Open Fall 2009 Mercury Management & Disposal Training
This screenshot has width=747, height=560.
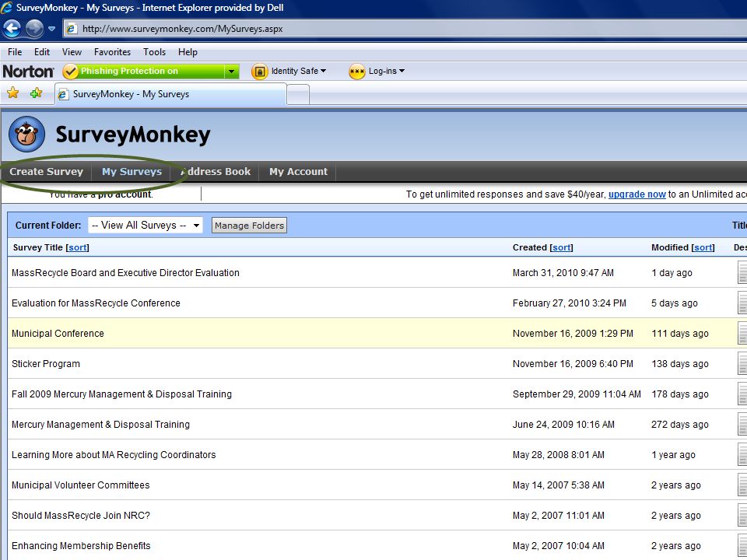click(121, 394)
